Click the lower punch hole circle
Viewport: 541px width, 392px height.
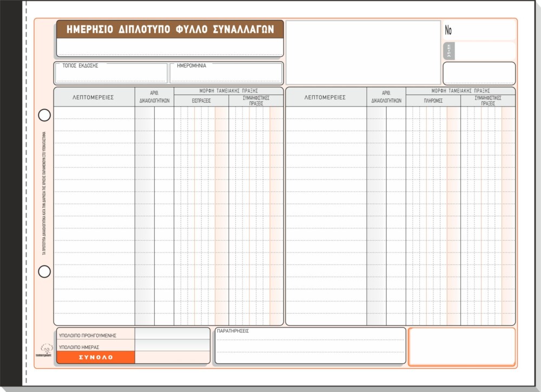click(44, 271)
